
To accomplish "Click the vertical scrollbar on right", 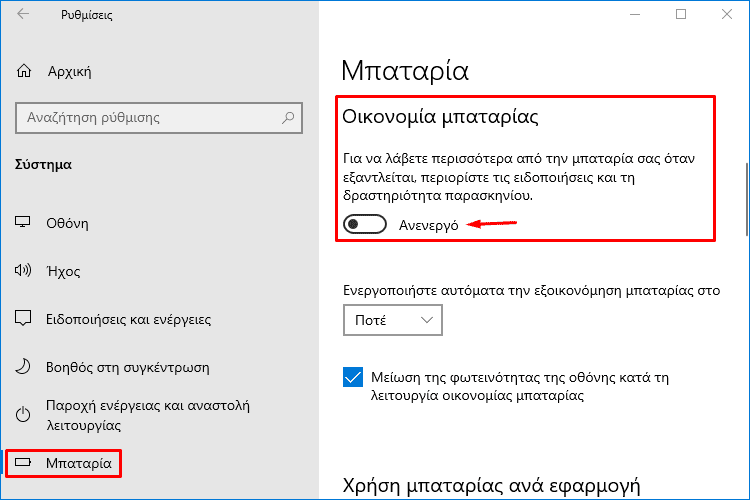I will click(x=746, y=199).
